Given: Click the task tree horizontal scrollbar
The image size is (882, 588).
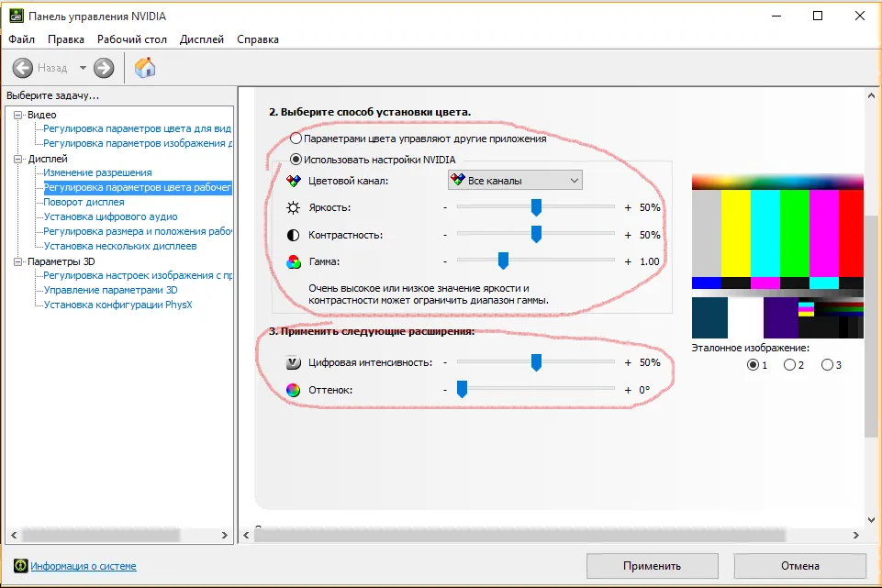Looking at the screenshot, I should pyautogui.click(x=101, y=535).
